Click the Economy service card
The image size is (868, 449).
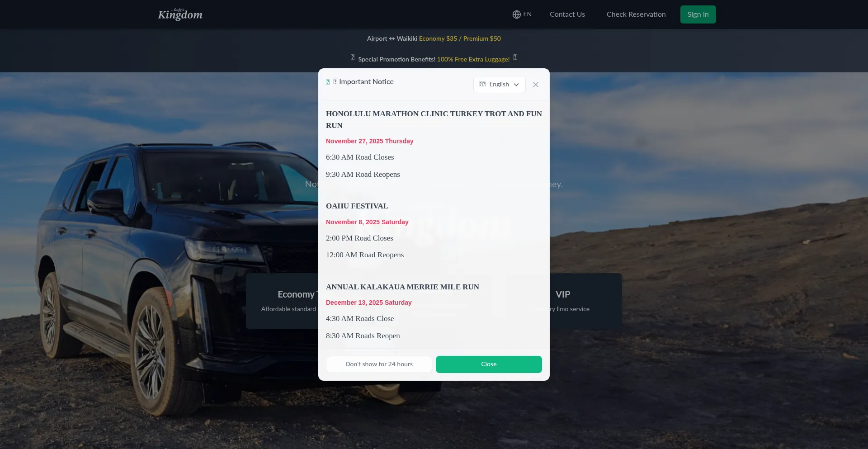[283, 301]
